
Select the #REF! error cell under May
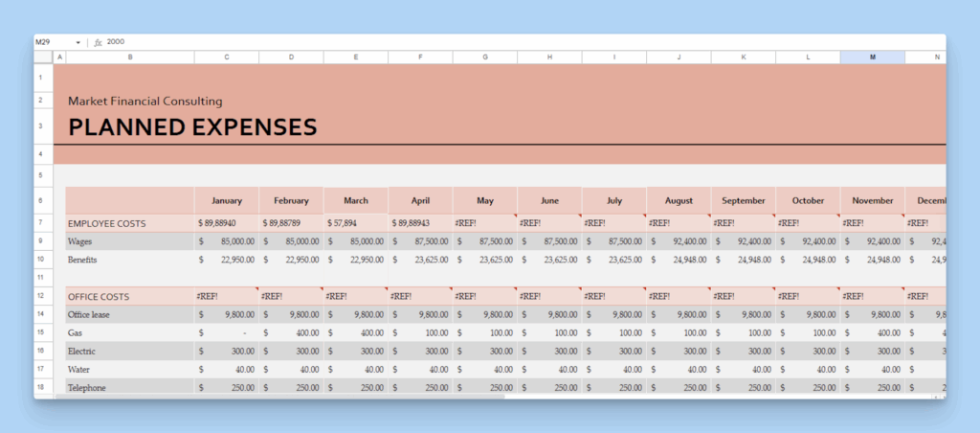click(485, 223)
